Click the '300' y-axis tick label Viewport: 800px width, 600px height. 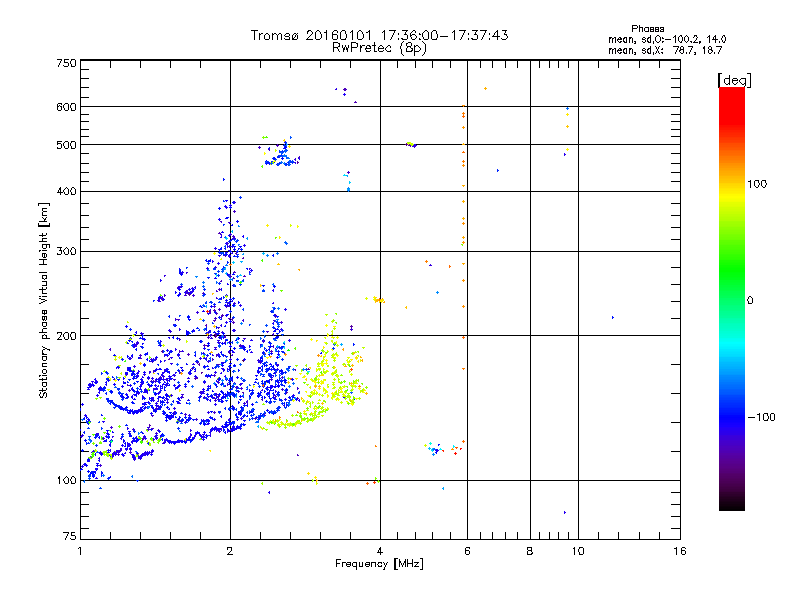pyautogui.click(x=66, y=252)
